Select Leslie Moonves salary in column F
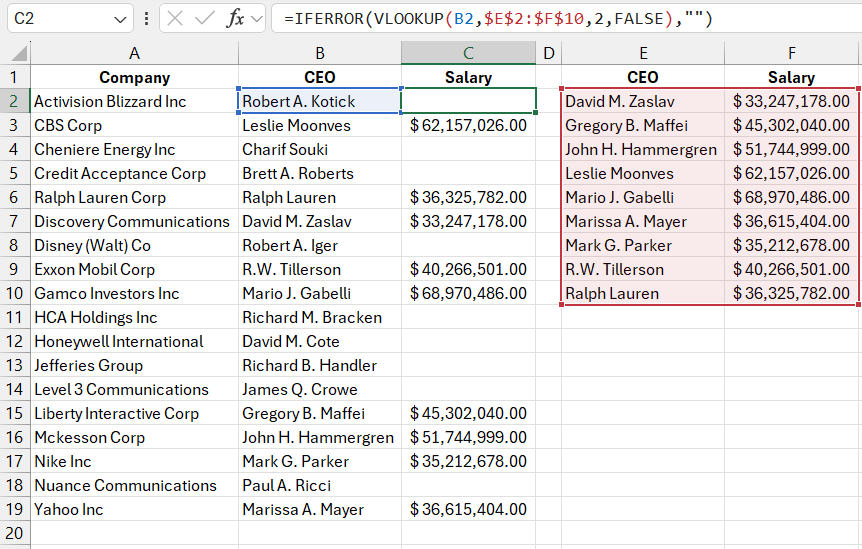This screenshot has height=549, width=862. pyautogui.click(x=791, y=173)
